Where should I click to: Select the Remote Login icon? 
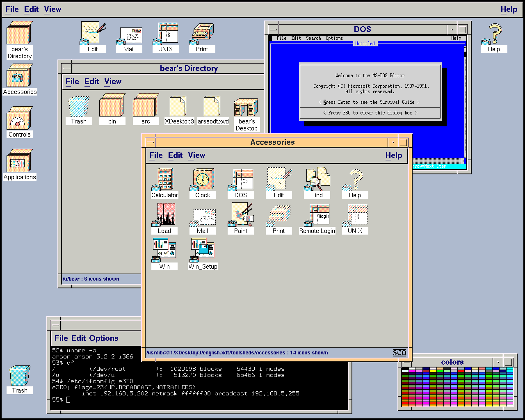(x=317, y=215)
